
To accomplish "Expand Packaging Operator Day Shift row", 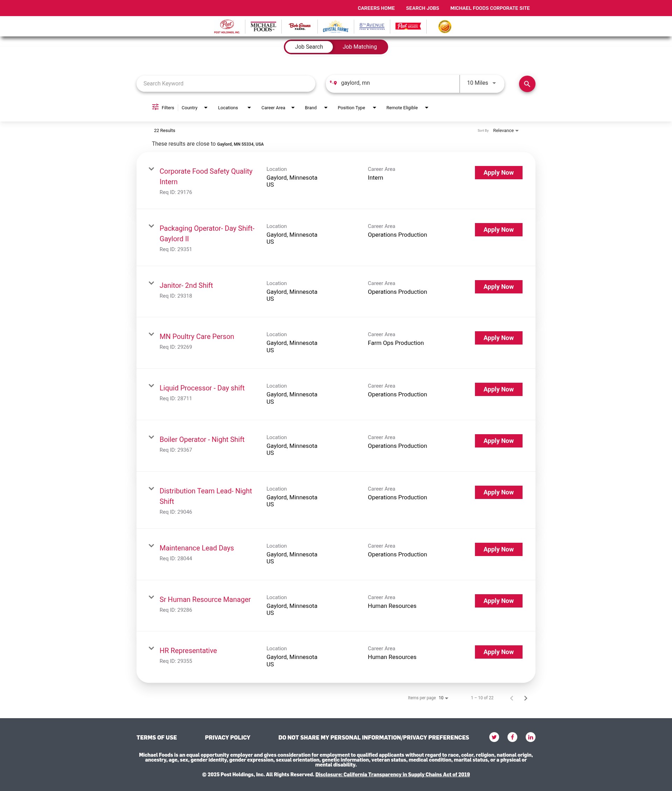I will point(151,226).
